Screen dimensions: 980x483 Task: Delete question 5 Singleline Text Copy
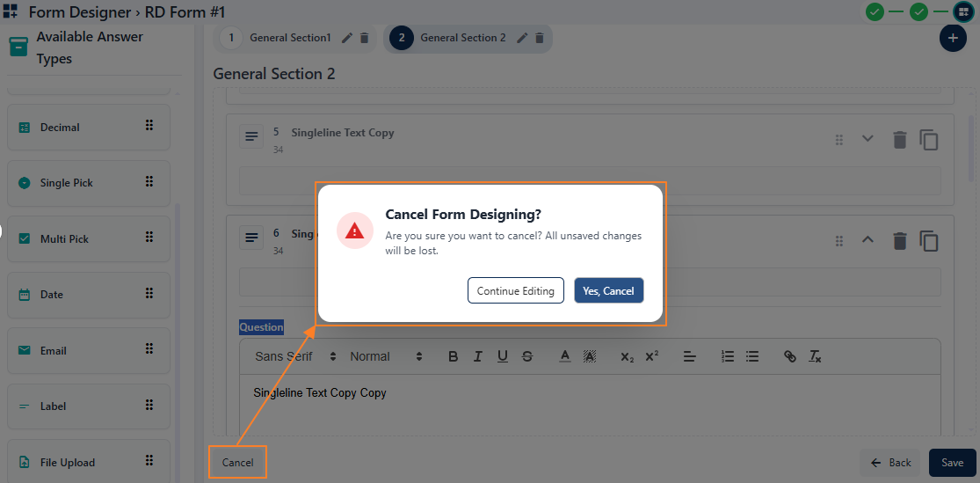pyautogui.click(x=899, y=140)
